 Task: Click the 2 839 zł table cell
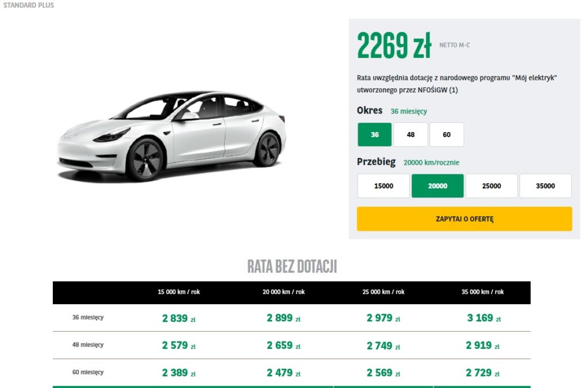pos(179,319)
